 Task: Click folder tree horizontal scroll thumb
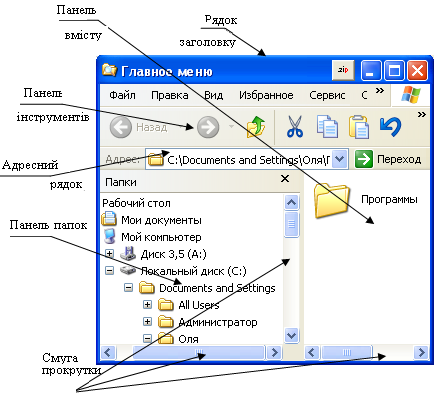(199, 352)
